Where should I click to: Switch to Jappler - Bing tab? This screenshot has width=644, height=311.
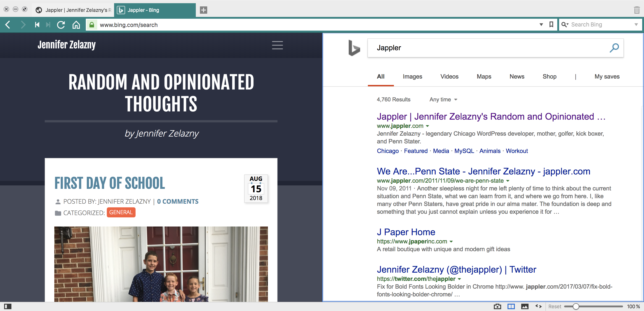click(155, 10)
